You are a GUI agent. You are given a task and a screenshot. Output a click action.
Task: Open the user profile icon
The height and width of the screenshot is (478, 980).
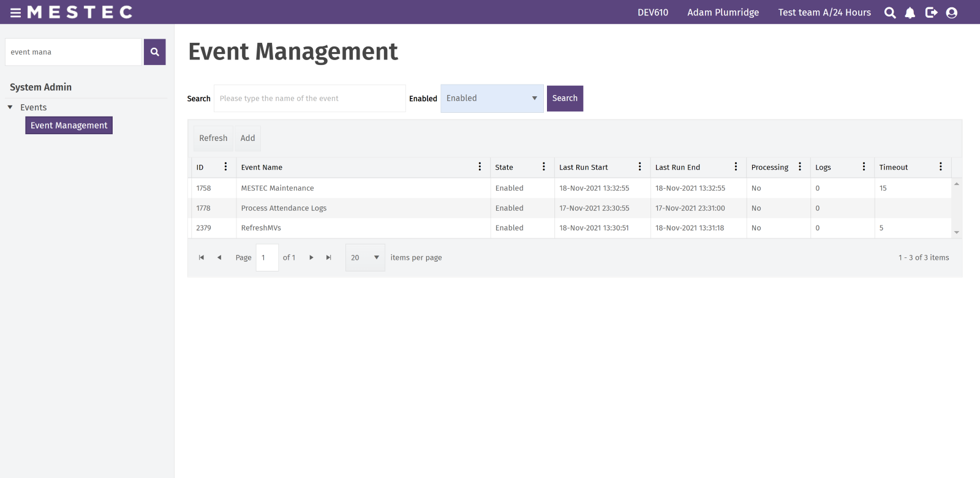tap(952, 13)
